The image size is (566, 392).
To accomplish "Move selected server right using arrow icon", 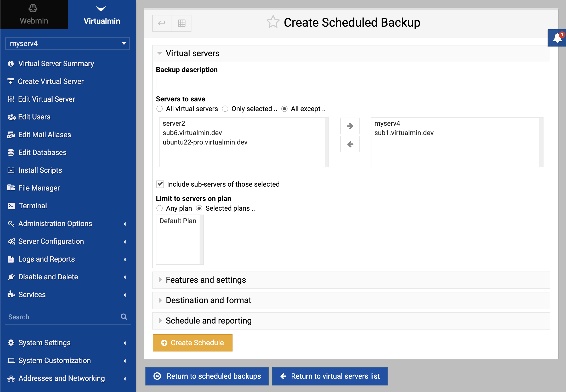I will click(x=350, y=126).
